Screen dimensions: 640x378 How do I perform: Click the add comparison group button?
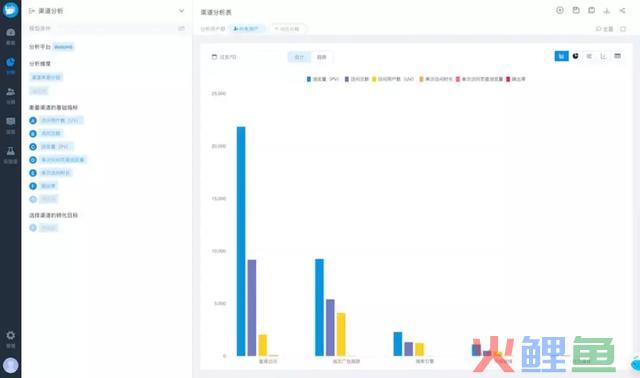288,29
